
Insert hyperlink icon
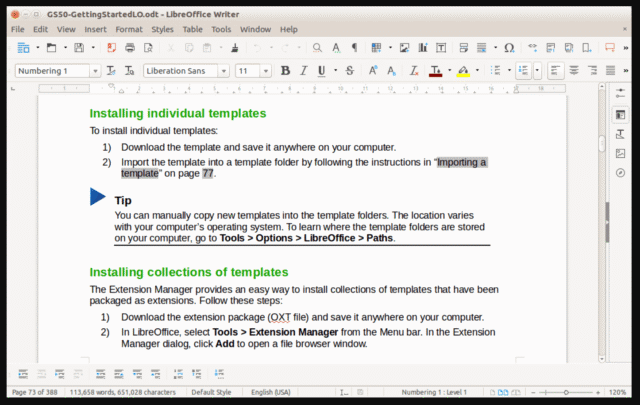[532, 48]
